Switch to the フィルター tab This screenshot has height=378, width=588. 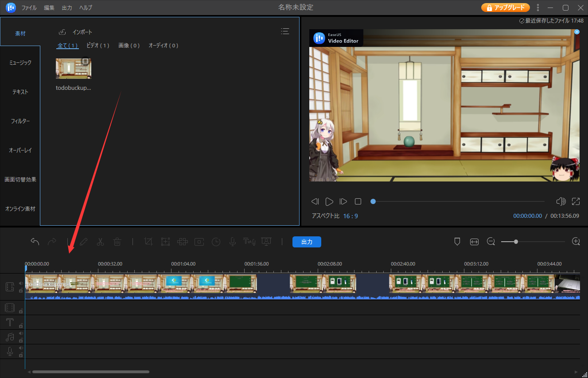pyautogui.click(x=20, y=121)
